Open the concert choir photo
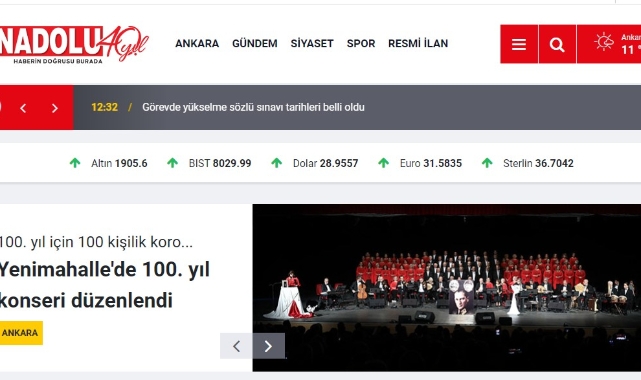Screen dimensions: 641x380 tap(447, 288)
